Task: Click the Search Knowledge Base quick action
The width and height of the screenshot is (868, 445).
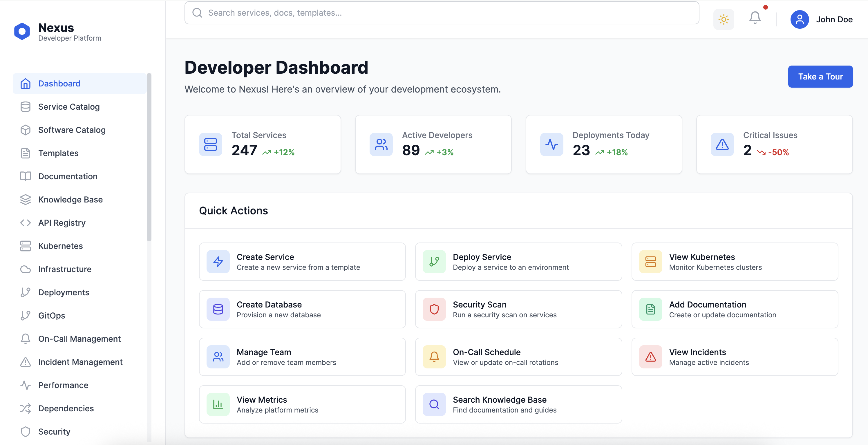Action: click(518, 404)
